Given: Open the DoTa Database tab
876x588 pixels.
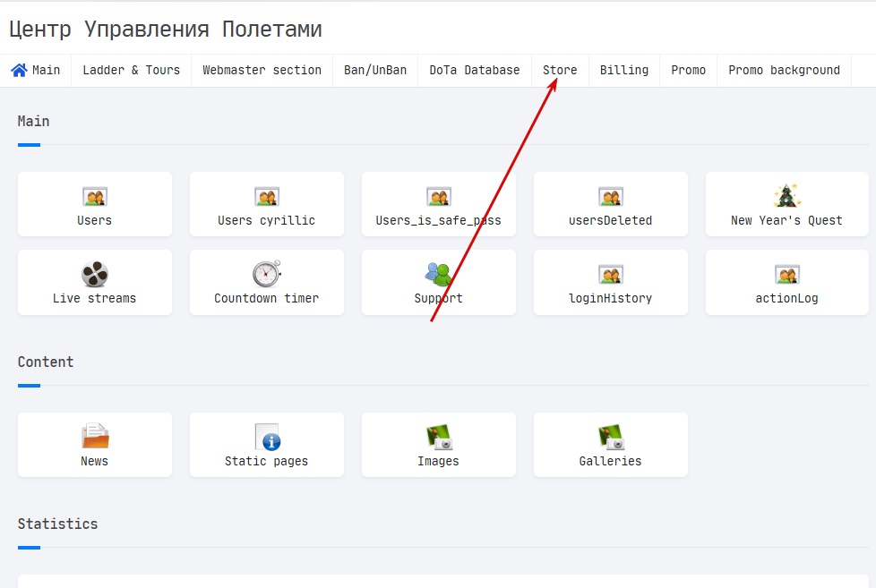Looking at the screenshot, I should [475, 71].
